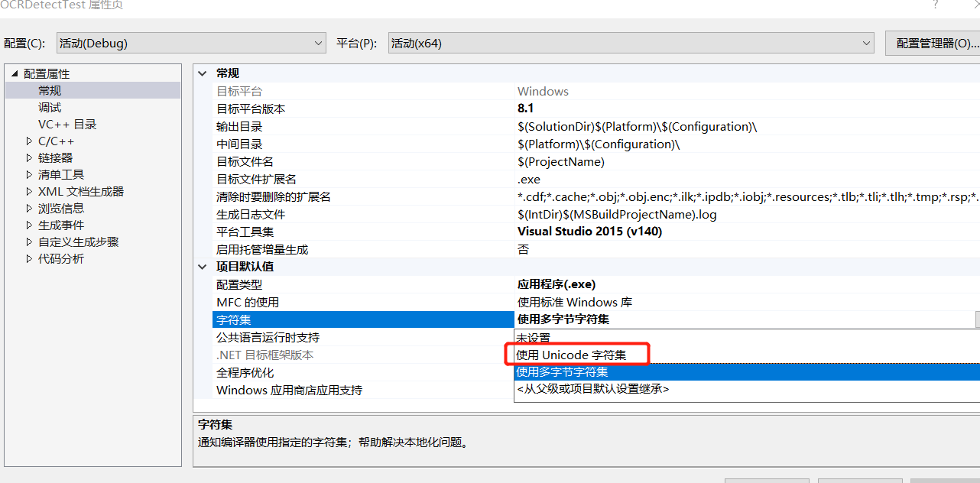Collapse the 常规 section in the right pane
The image size is (980, 483).
pyautogui.click(x=201, y=73)
